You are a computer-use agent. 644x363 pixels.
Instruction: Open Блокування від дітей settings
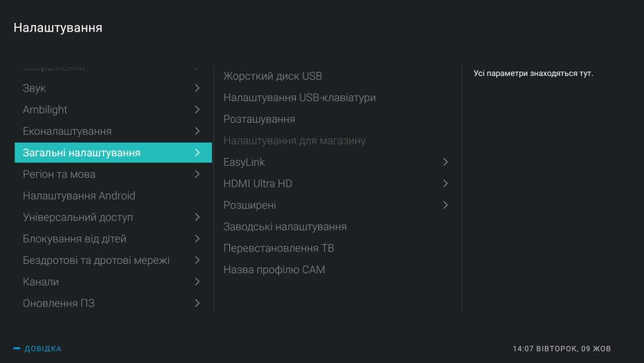pos(74,239)
